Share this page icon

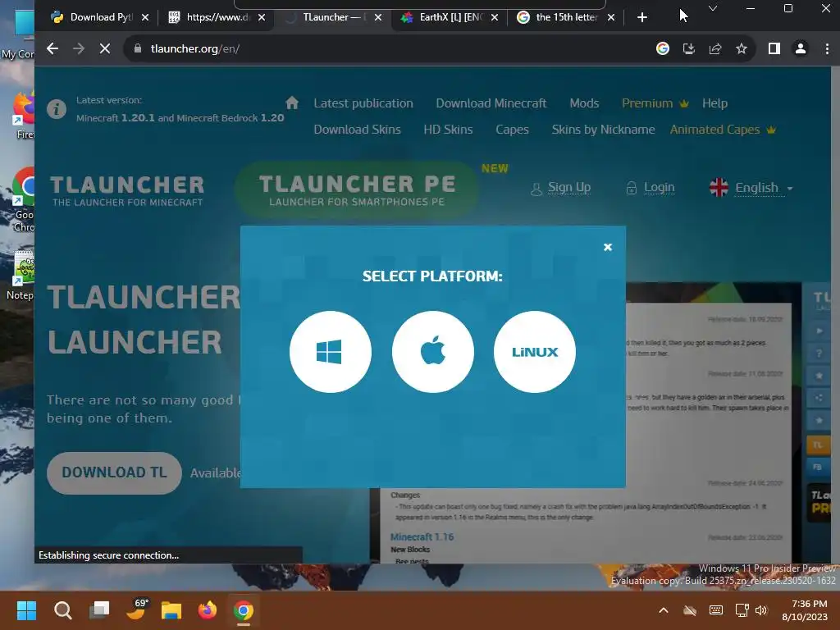[x=715, y=48]
